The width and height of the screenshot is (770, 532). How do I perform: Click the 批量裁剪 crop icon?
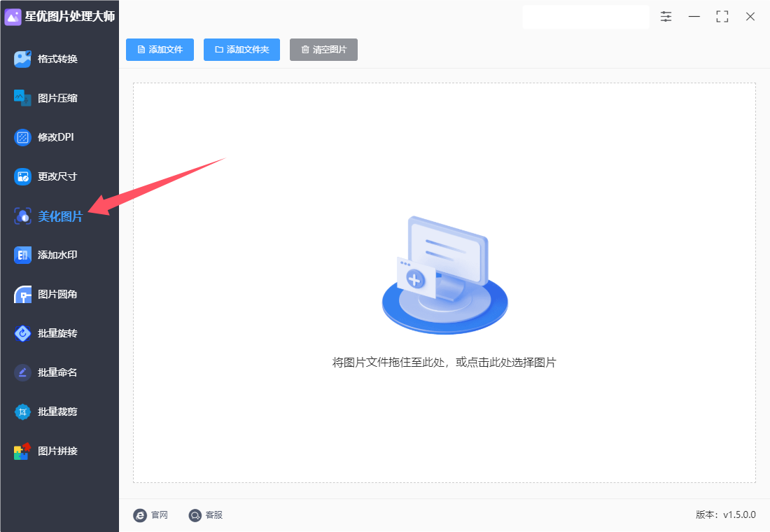[22, 412]
